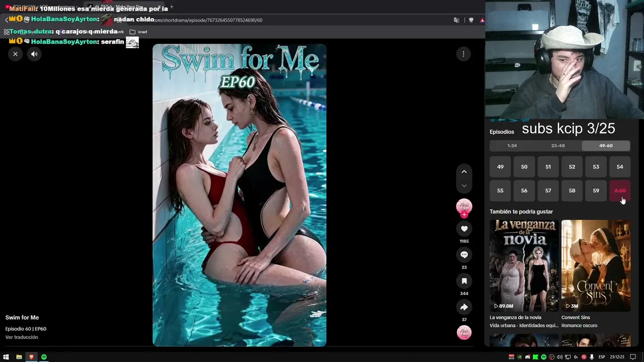Open episode 52
644x362 pixels.
572,167
